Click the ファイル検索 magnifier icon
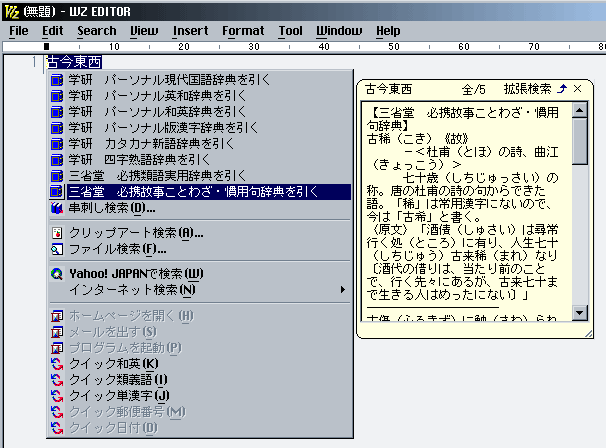 click(57, 249)
